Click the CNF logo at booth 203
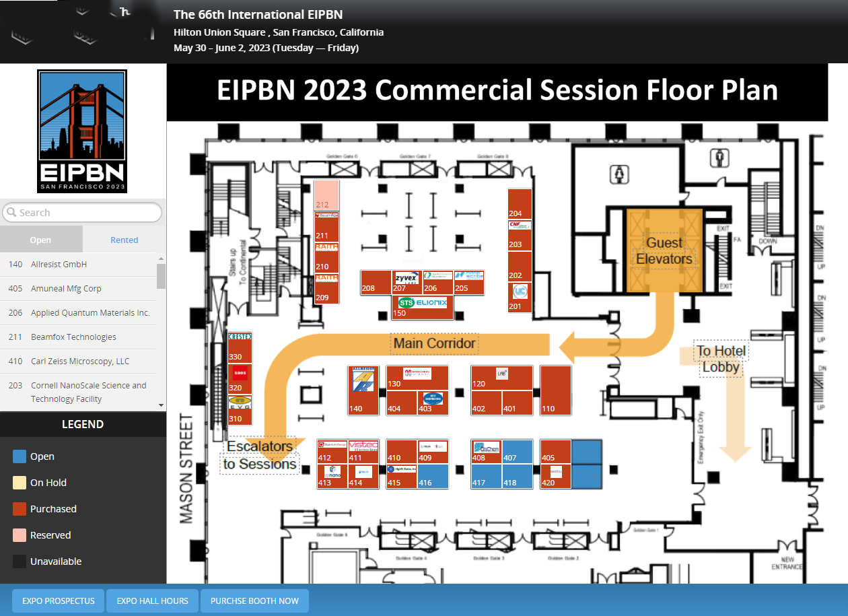 point(520,226)
